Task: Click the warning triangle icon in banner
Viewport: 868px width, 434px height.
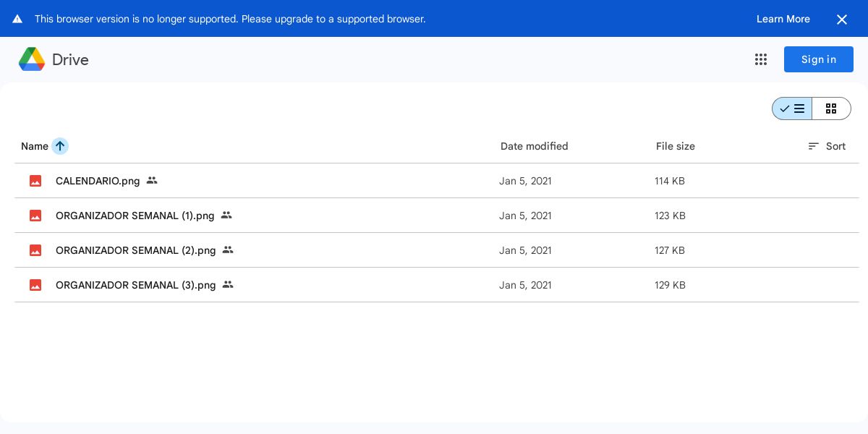Action: [17, 19]
